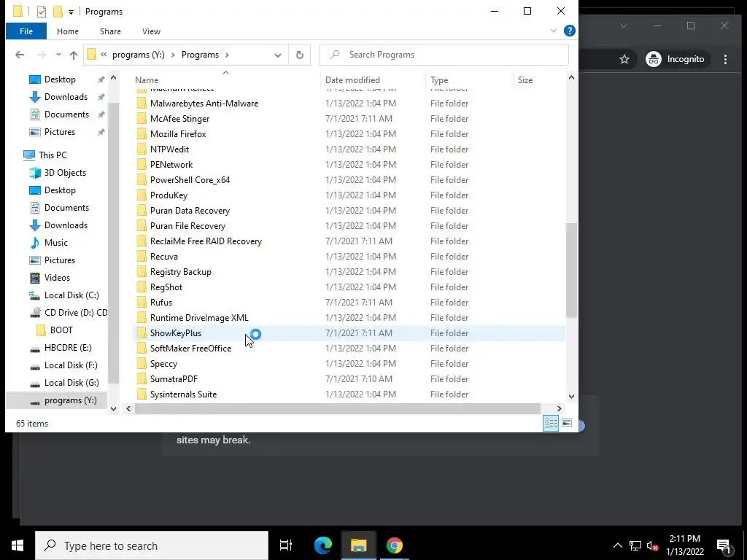Sort by Date modified column header
The image size is (747, 560).
tap(373, 80)
